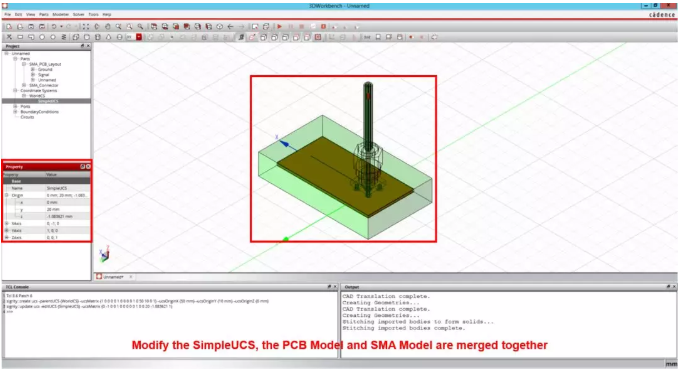Activate the pan hand tool icon
The width and height of the screenshot is (681, 371).
[107, 26]
